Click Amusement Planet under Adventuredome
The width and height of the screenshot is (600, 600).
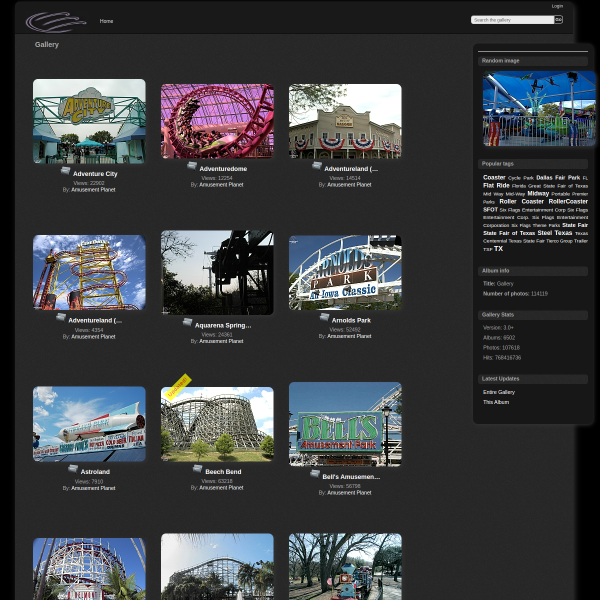click(x=221, y=185)
